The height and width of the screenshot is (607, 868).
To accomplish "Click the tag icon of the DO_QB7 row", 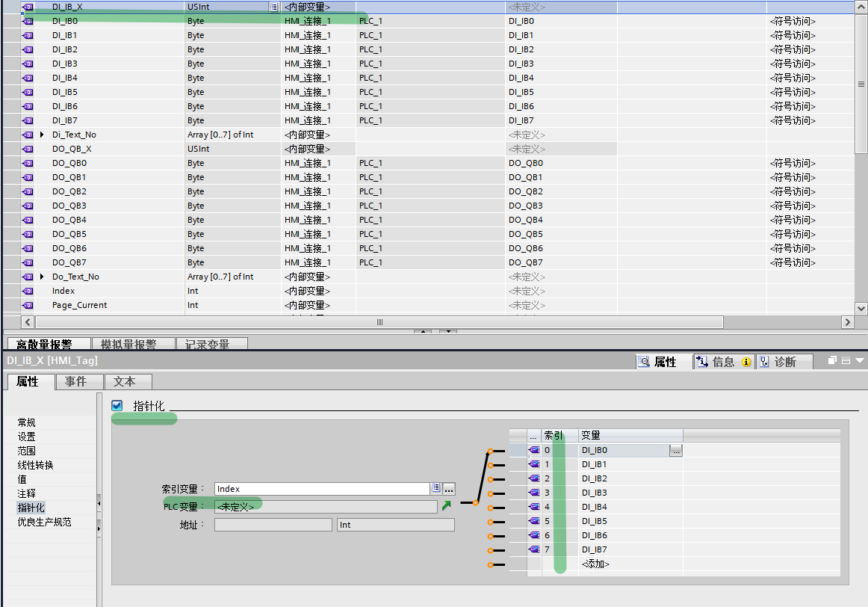I will [28, 262].
